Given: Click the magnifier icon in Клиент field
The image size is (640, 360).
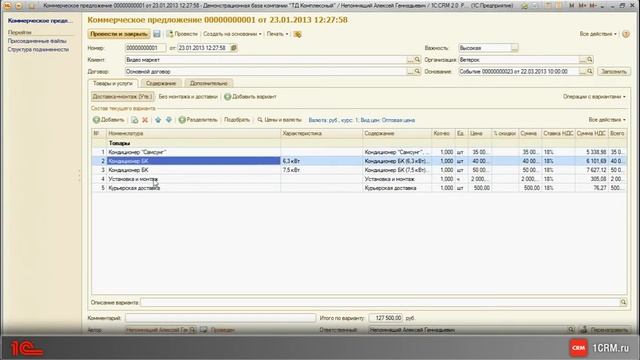Looking at the screenshot, I should pos(417,60).
